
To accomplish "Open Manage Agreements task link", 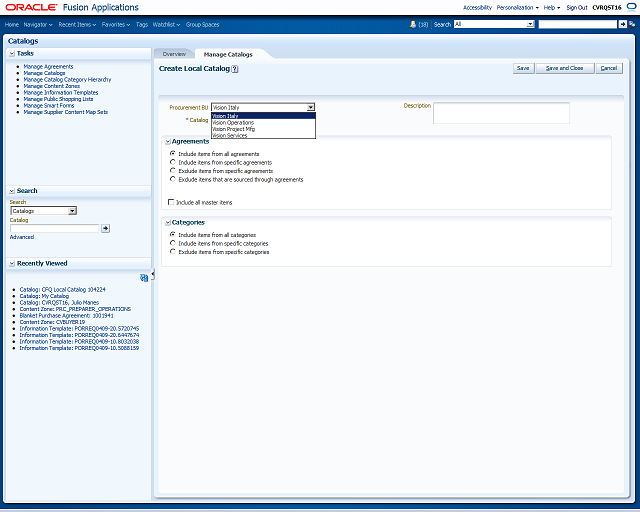I will tap(48, 67).
